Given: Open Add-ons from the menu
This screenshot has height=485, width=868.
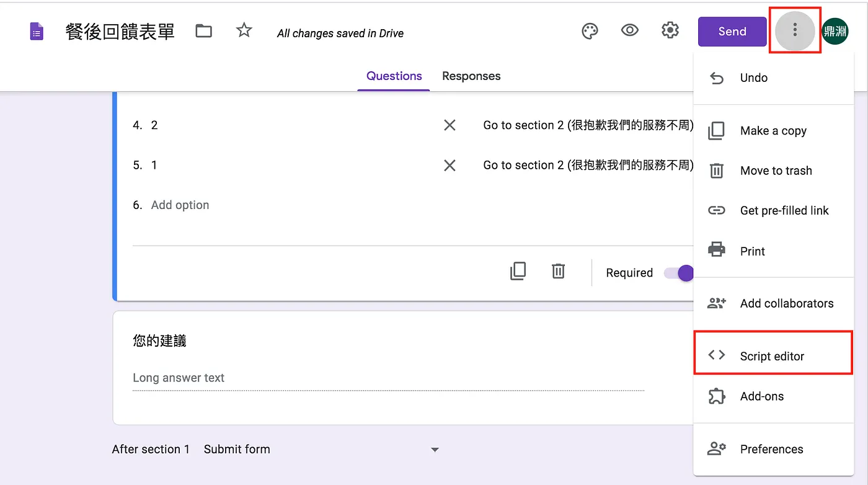Looking at the screenshot, I should (x=773, y=396).
